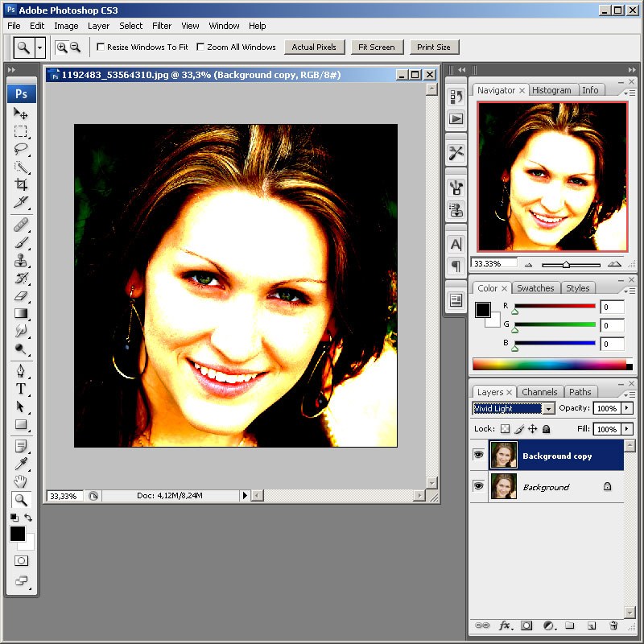Screen dimensions: 644x644
Task: Open the Vivid Light blend mode dropdown
Action: (548, 409)
